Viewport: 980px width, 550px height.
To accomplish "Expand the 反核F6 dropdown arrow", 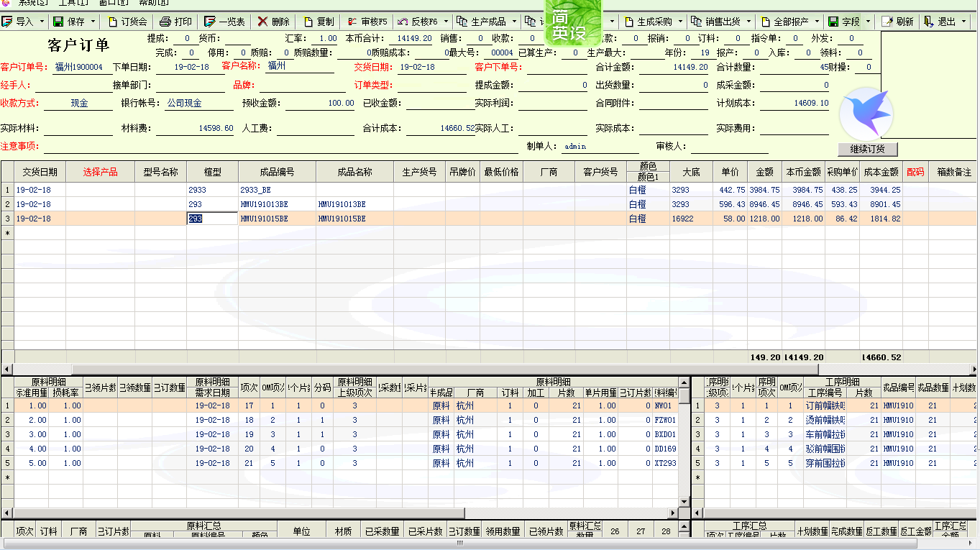I will (445, 22).
